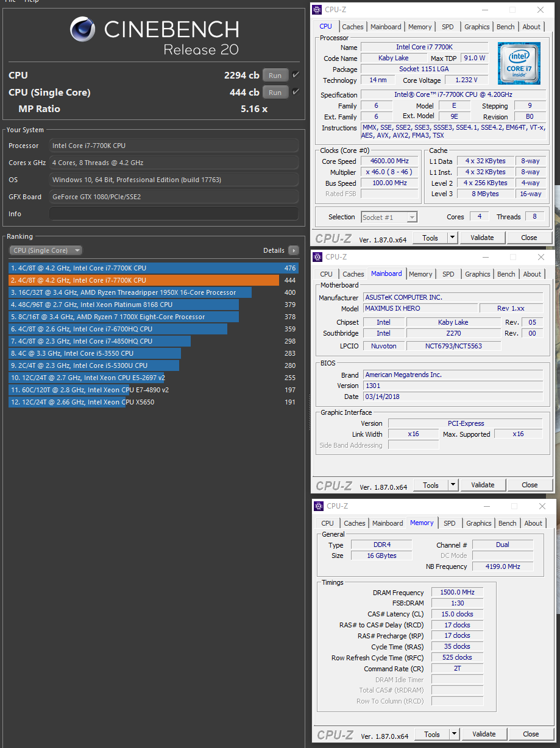
Task: Open the Tools dropdown arrow in the top CPU-Z window
Action: tap(452, 238)
